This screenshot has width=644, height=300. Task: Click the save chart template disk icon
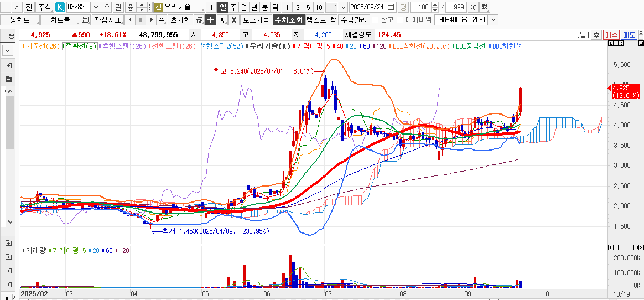pos(85,20)
